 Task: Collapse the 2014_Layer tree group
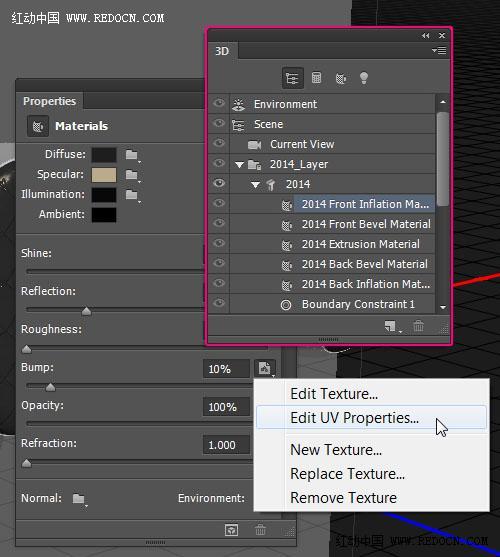[239, 165]
